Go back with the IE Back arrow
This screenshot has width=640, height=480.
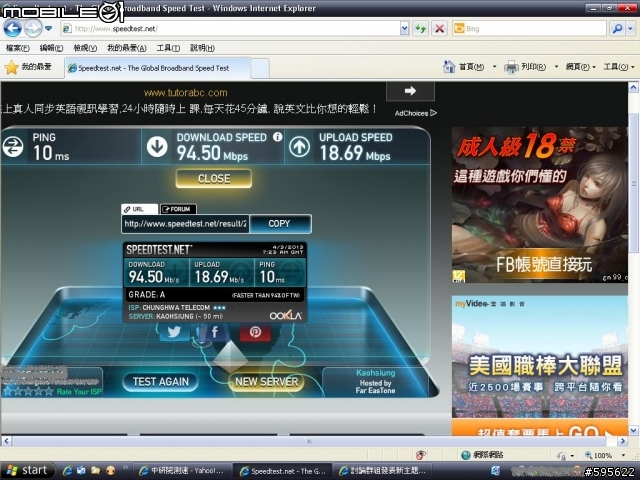point(12,29)
